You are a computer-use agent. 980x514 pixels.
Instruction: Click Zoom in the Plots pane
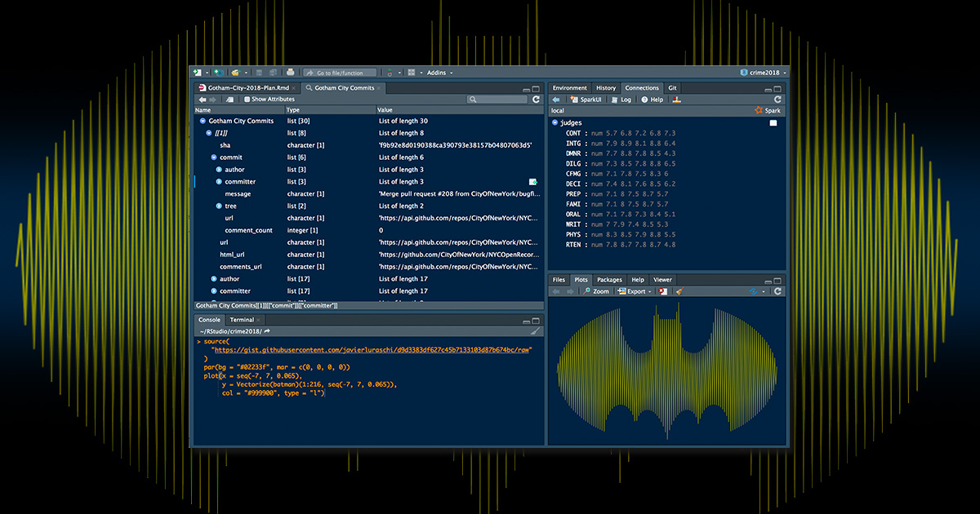(x=596, y=291)
